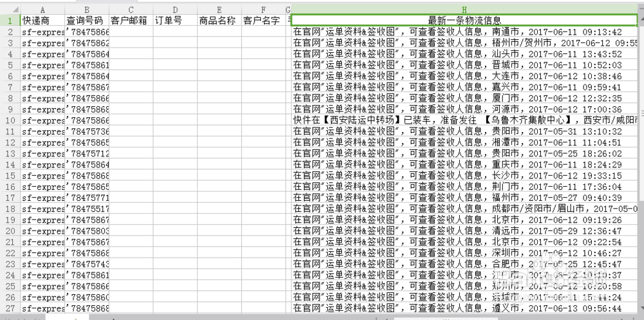The width and height of the screenshot is (644, 320).
Task: Click tracking number cell '78475712
Action: point(87,154)
